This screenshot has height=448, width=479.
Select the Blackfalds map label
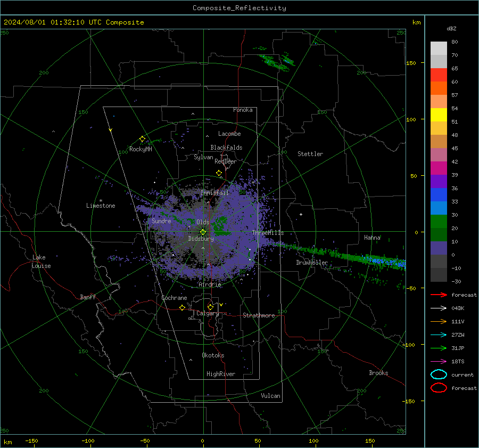[x=226, y=148]
